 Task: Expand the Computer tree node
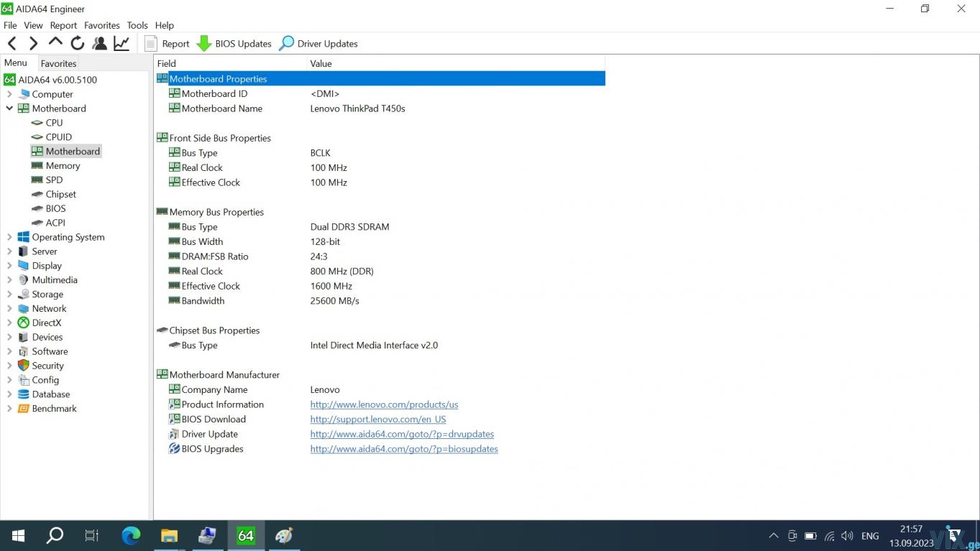click(9, 94)
